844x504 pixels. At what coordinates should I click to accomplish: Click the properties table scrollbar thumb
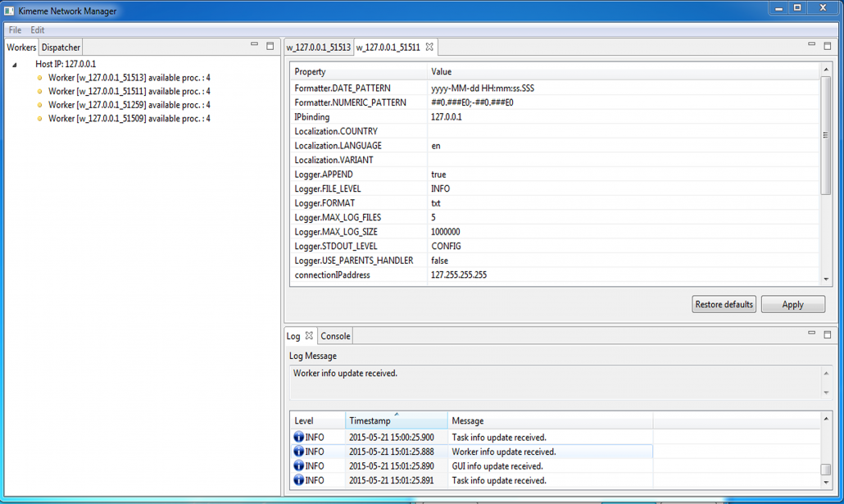click(826, 135)
